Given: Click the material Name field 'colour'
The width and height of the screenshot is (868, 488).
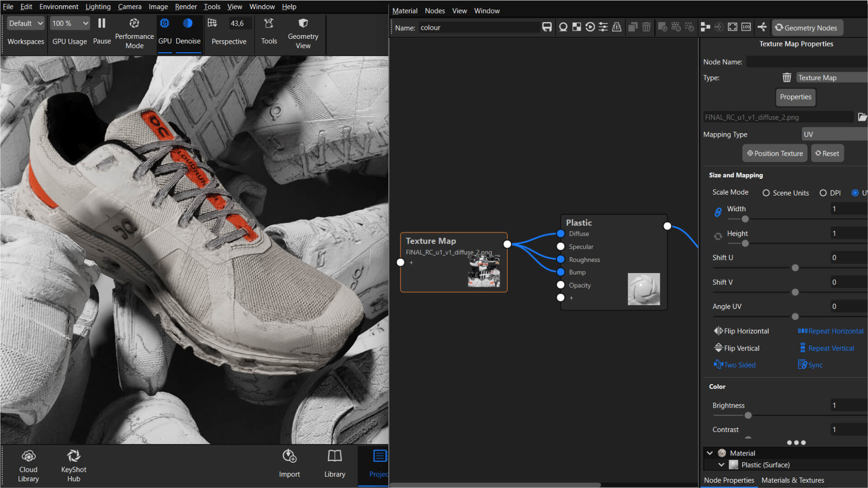Looking at the screenshot, I should [479, 28].
